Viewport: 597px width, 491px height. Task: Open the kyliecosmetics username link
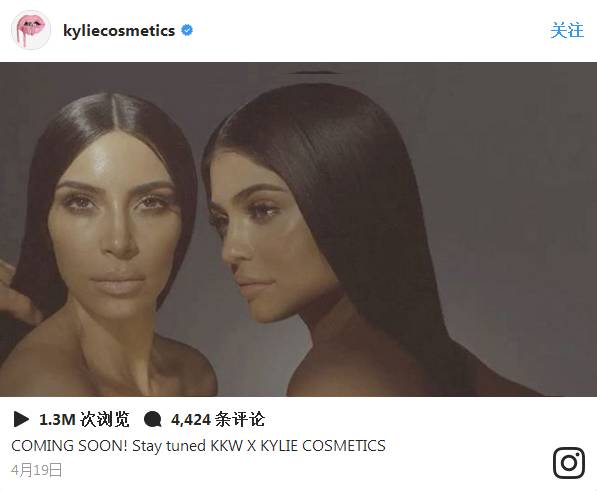tap(119, 30)
